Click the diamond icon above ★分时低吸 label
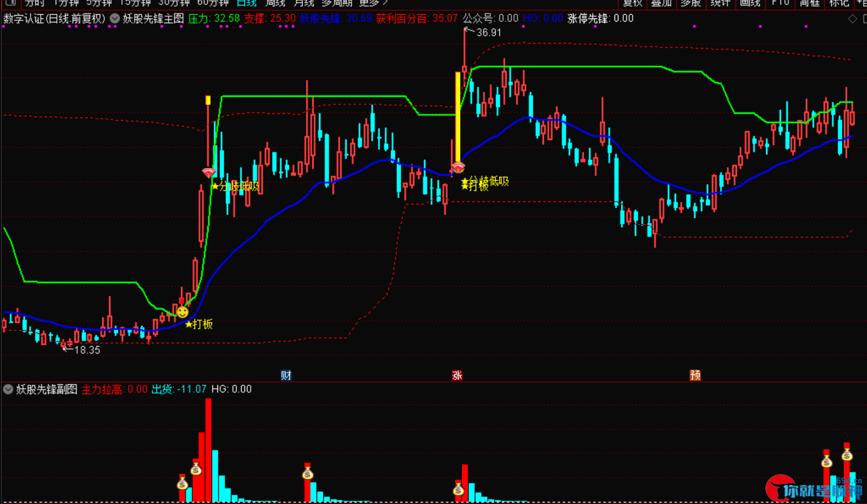 click(209, 173)
